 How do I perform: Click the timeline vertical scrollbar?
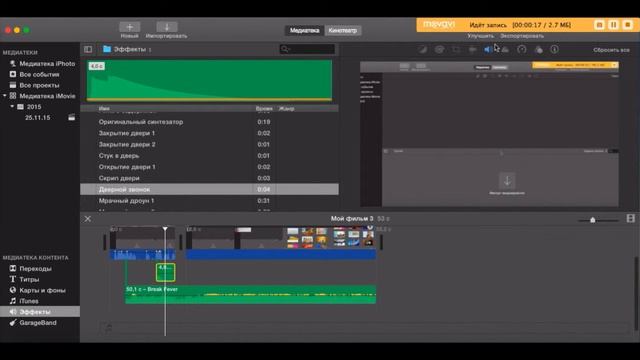(636, 293)
